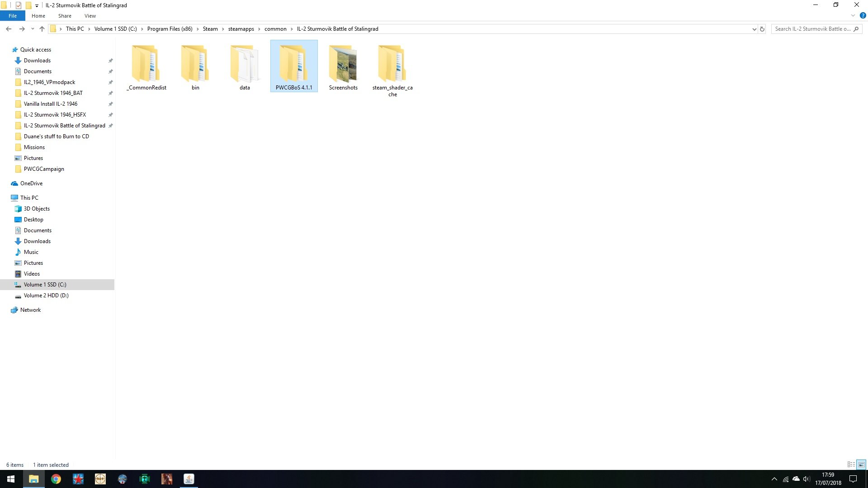Open Downloads under Quick access

(x=37, y=61)
